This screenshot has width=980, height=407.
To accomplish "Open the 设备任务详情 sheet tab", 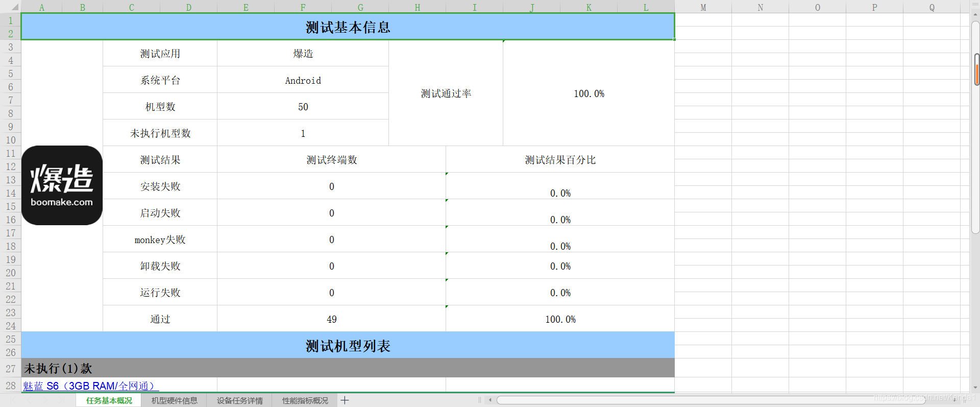I will pos(239,400).
